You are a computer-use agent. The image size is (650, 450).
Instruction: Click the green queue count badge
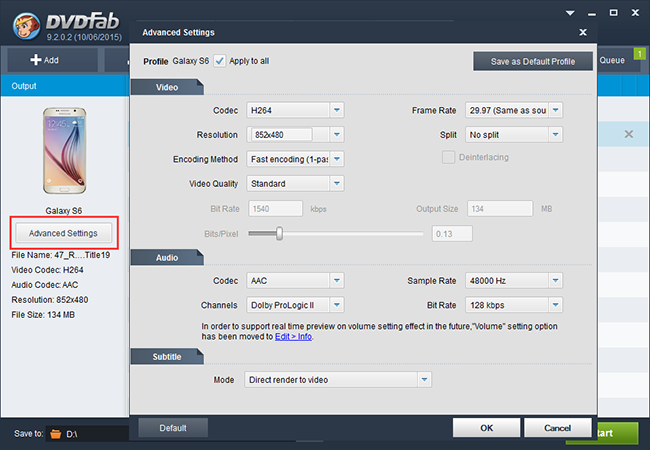640,54
